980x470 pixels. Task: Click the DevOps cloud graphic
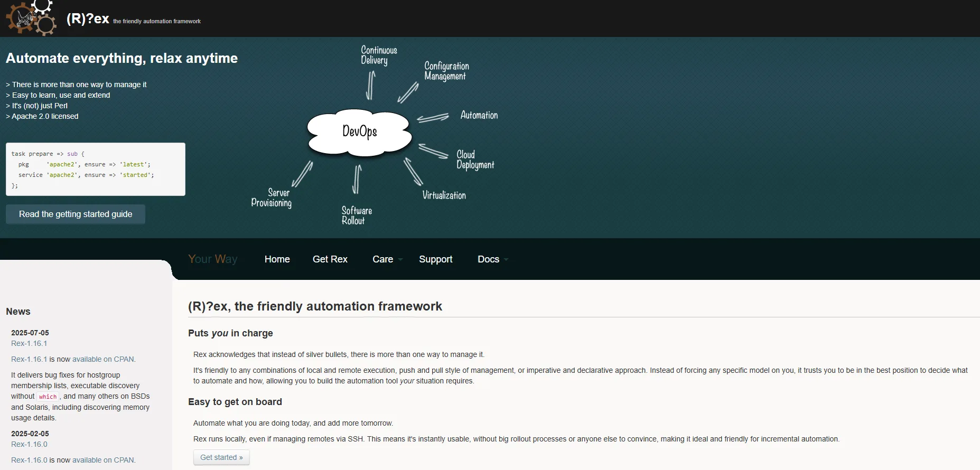click(359, 132)
